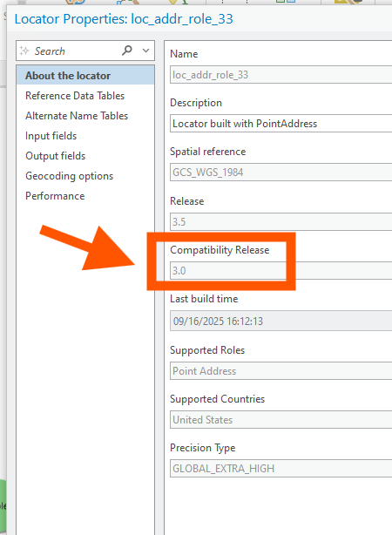Click the Spatial reference GCS_WGS_1984 field
The width and height of the screenshot is (392, 535).
pyautogui.click(x=280, y=173)
